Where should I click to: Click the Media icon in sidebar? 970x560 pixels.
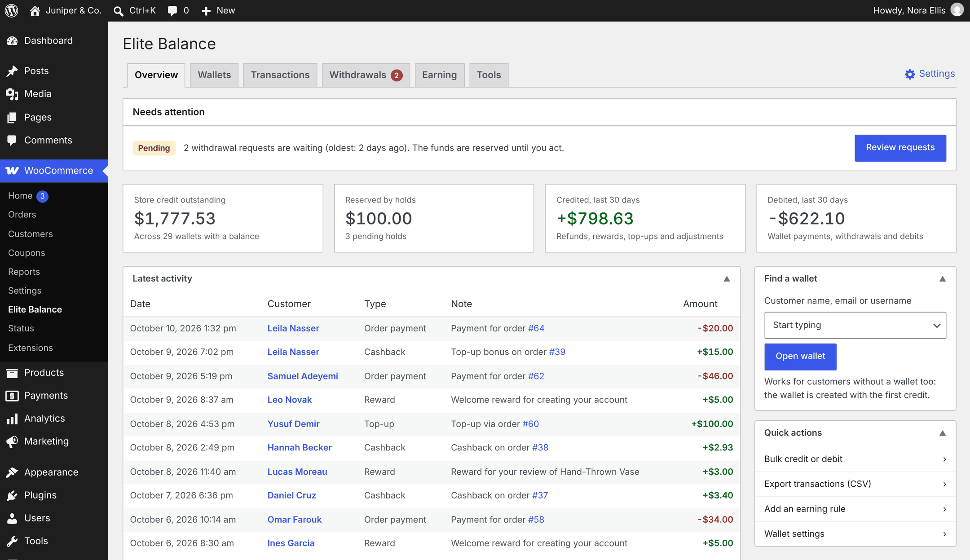12,94
